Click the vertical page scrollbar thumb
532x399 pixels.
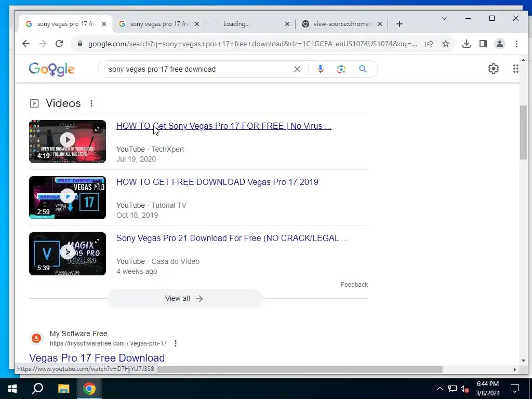523,132
